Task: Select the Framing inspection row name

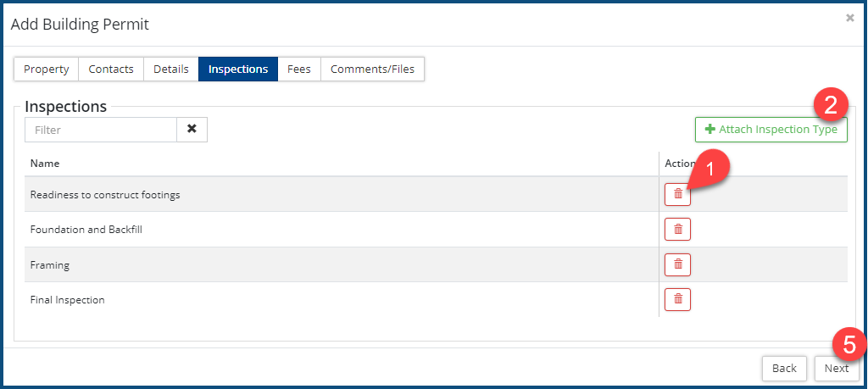Action: 50,265
